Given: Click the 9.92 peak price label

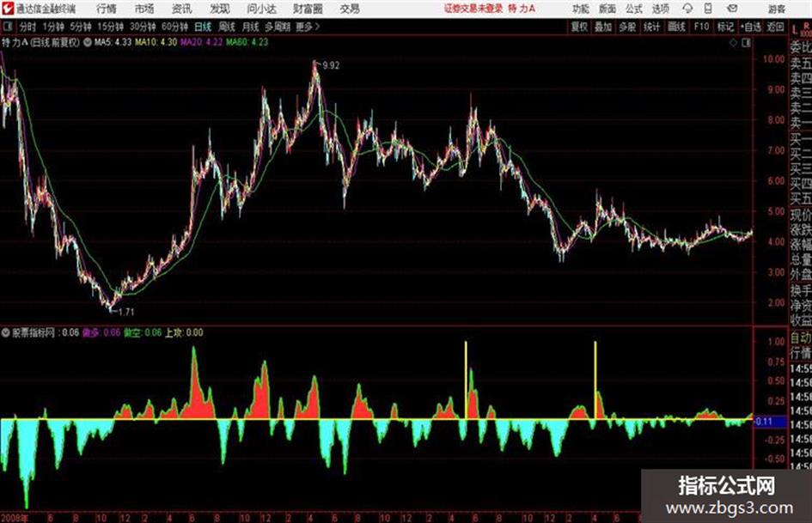Looking at the screenshot, I should (331, 65).
